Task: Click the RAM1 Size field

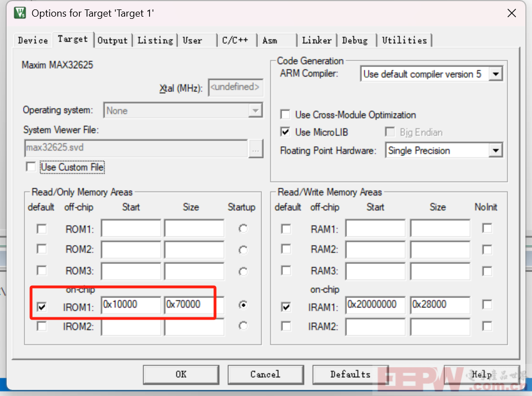Action: tap(441, 228)
